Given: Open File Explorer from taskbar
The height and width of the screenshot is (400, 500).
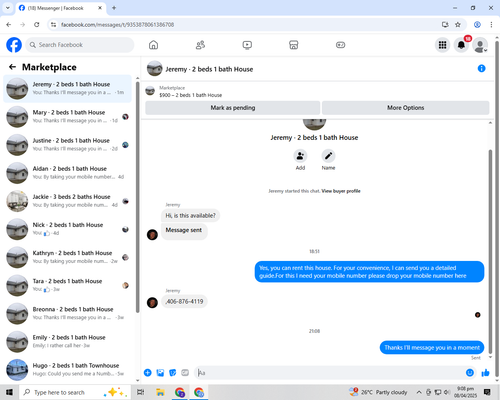Looking at the screenshot, I should point(160,392).
